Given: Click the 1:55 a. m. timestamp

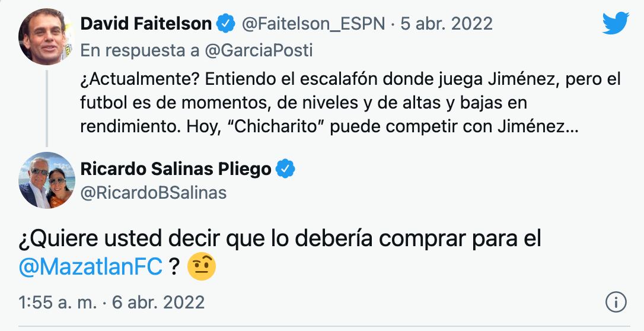Looking at the screenshot, I should pos(57,302).
